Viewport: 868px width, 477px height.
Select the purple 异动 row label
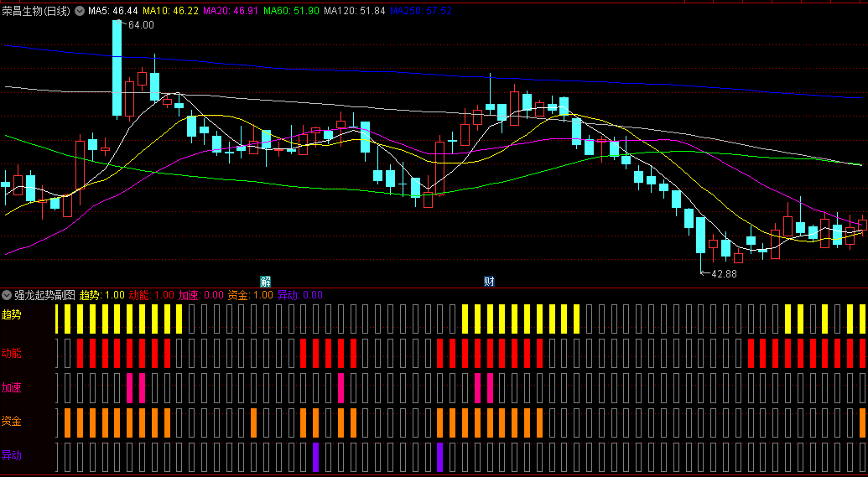click(x=11, y=456)
